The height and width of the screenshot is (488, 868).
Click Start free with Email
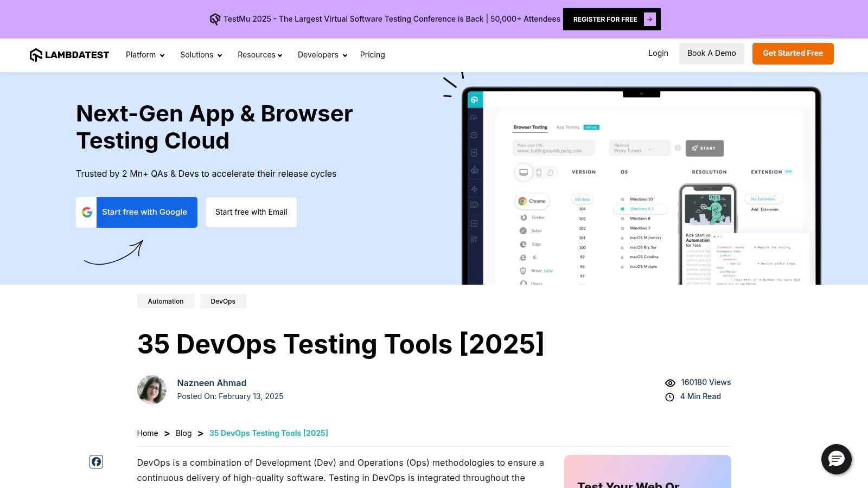coord(251,212)
